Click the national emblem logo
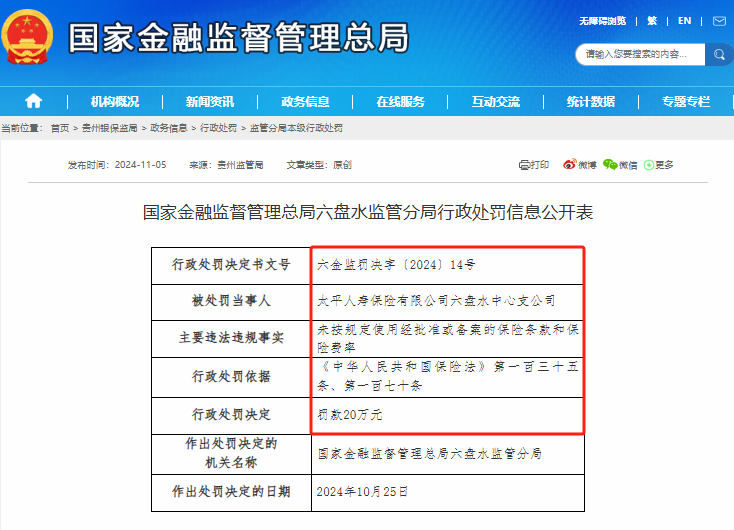This screenshot has height=530, width=734. [x=27, y=37]
